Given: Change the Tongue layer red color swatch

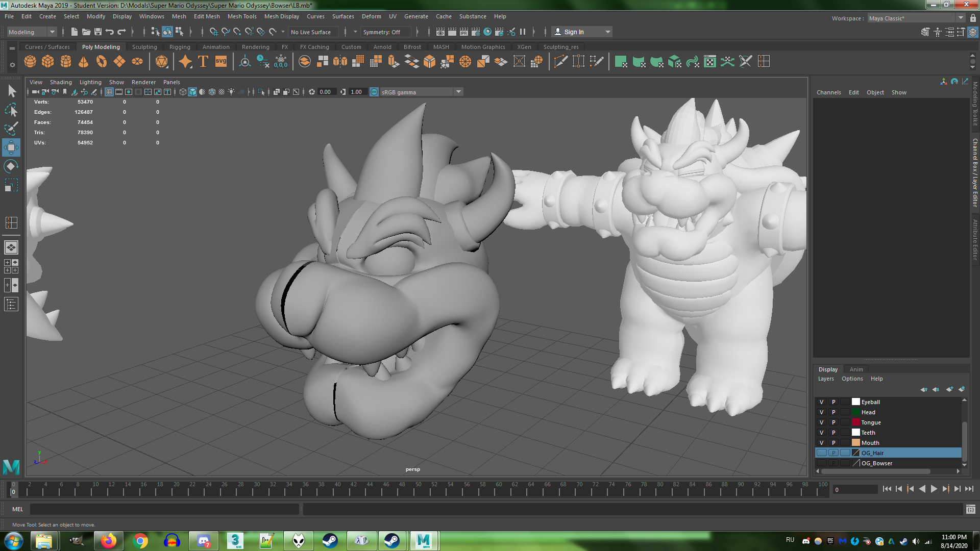Looking at the screenshot, I should (x=856, y=422).
